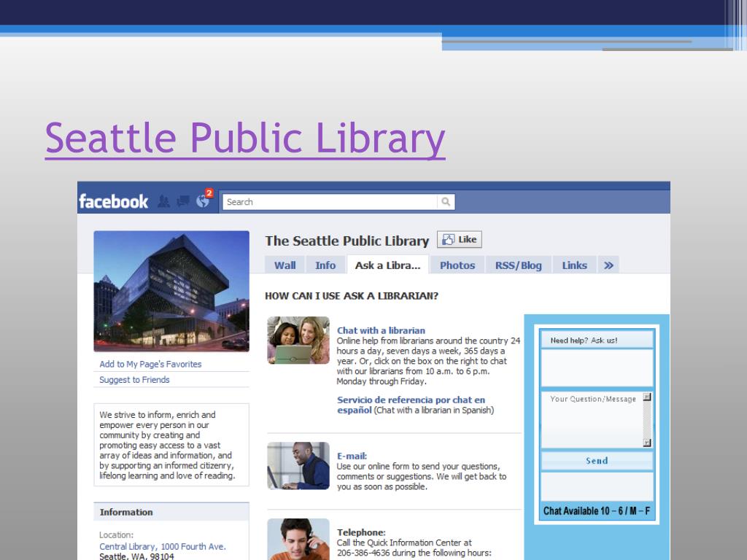Open Central Library, 1000 Fourth Ave. link

163,547
